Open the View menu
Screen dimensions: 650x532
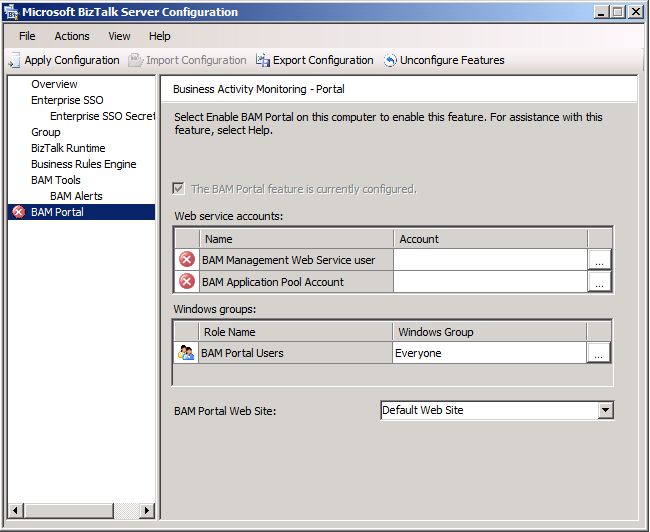coord(119,36)
